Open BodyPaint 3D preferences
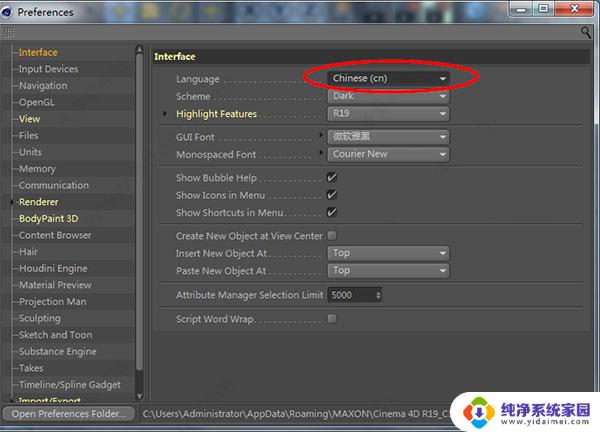 point(49,219)
